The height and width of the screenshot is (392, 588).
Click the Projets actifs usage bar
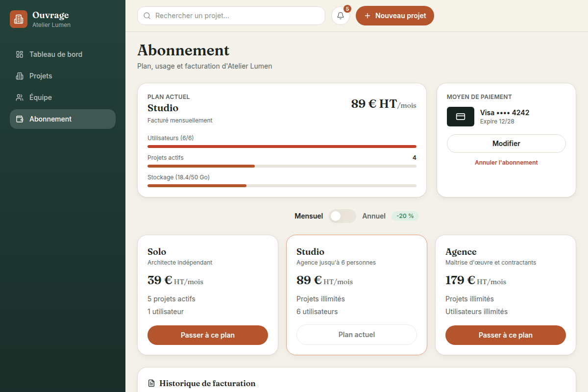[x=282, y=166]
